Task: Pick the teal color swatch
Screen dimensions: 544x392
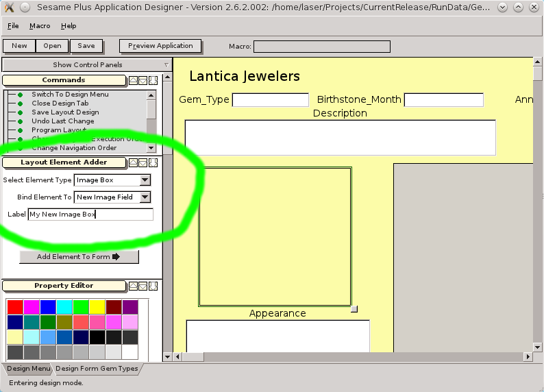Action: [32, 322]
